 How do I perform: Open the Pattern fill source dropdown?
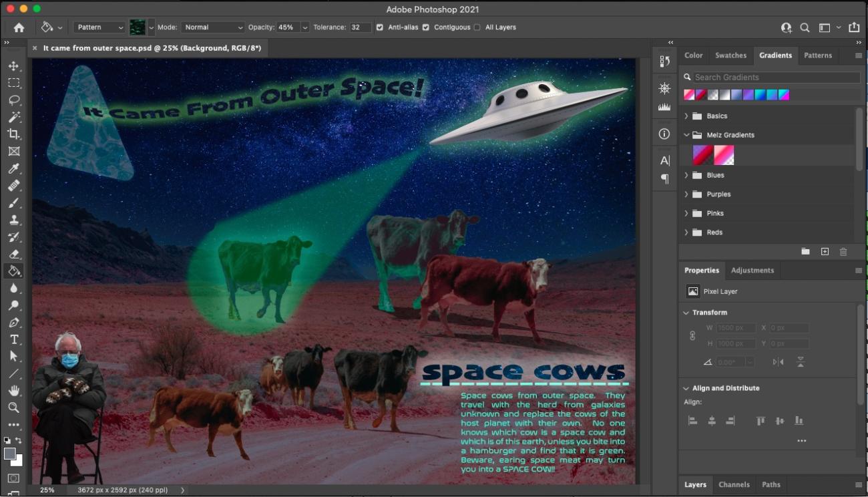pos(99,27)
